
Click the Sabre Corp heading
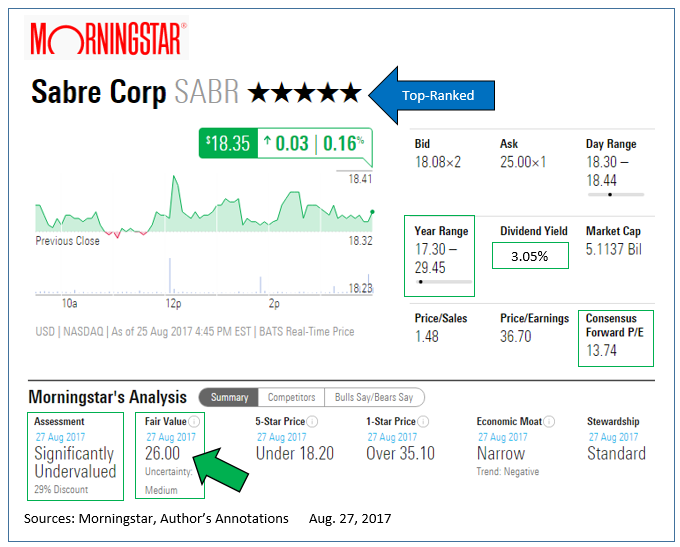pyautogui.click(x=99, y=92)
